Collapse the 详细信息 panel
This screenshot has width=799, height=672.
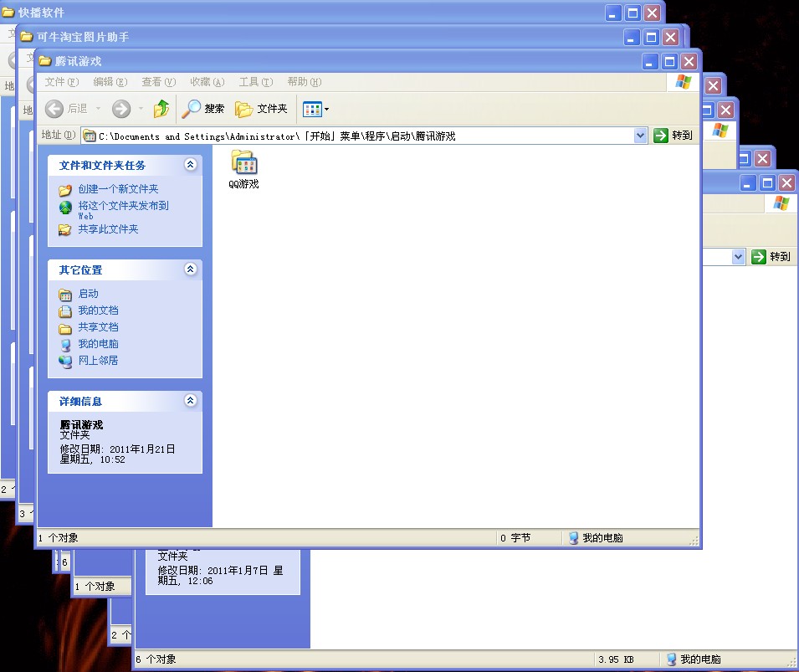point(191,400)
